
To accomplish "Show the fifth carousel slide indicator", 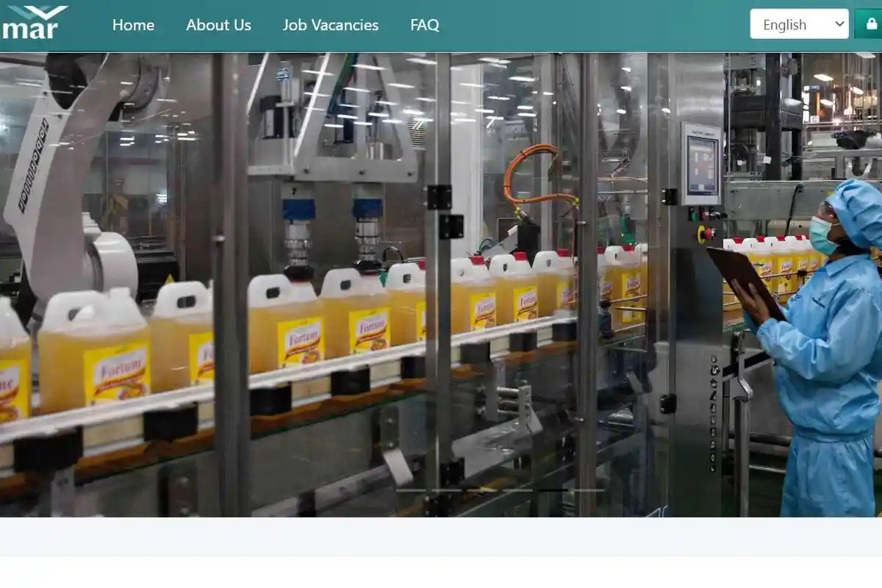I will point(554,490).
